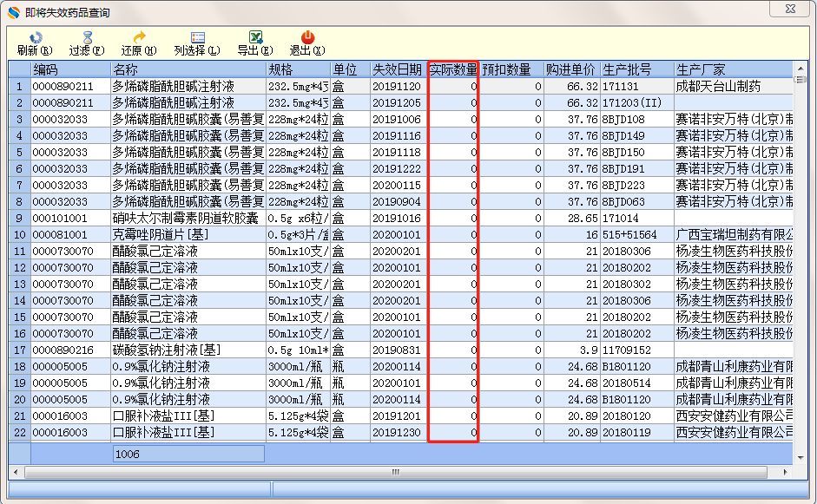Click the 预扣数量 column header
The image size is (817, 504).
coord(511,69)
